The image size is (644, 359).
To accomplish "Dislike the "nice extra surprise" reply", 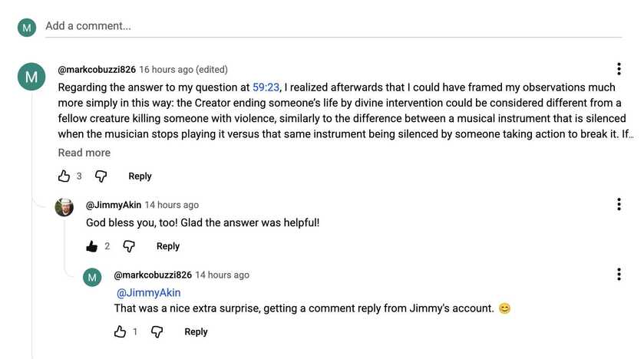I will (157, 331).
